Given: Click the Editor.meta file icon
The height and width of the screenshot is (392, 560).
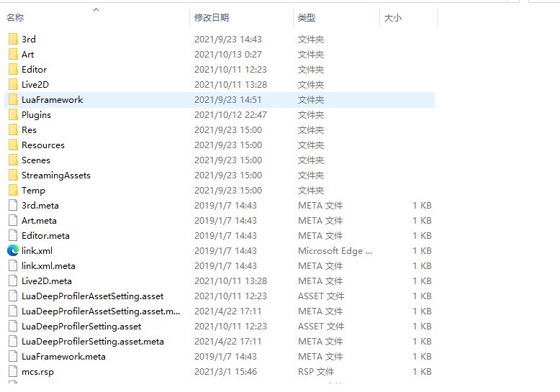Looking at the screenshot, I should (x=13, y=236).
